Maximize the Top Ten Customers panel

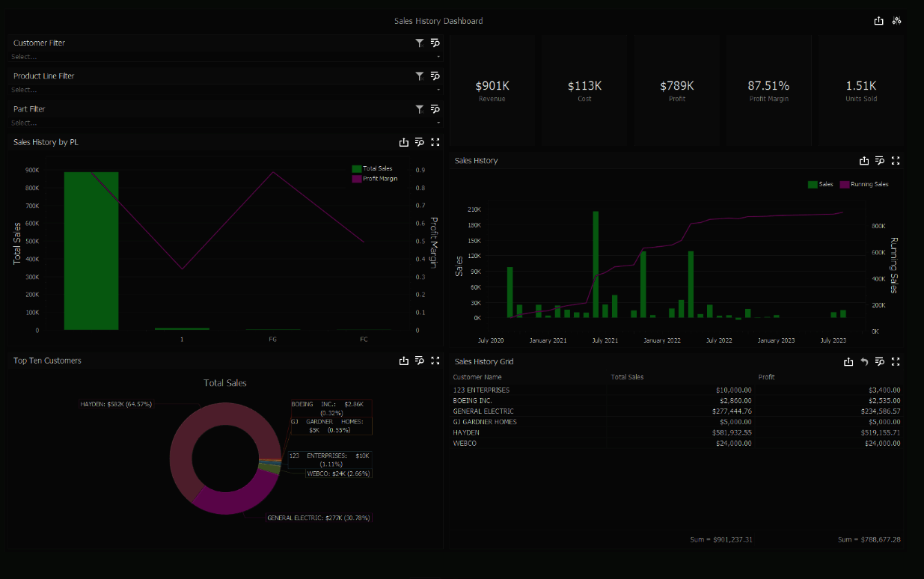pyautogui.click(x=435, y=361)
